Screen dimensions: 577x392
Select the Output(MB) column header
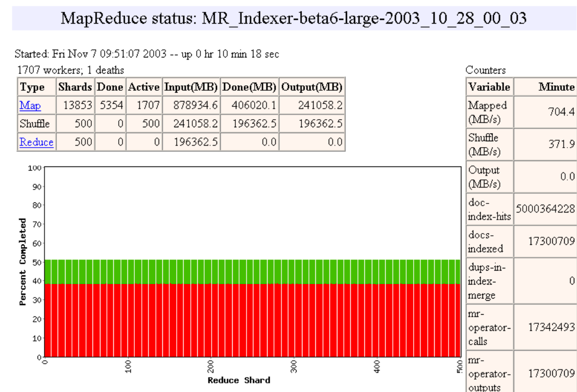click(312, 87)
